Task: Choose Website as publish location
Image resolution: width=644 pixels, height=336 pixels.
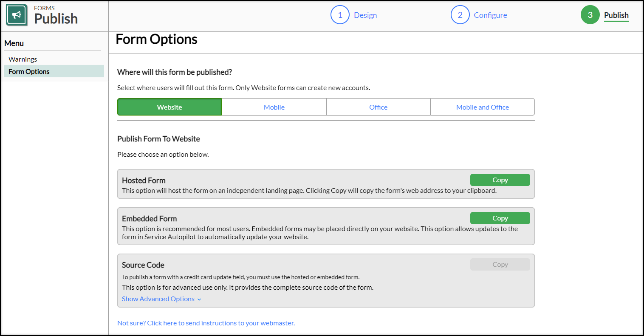Action: (x=169, y=107)
